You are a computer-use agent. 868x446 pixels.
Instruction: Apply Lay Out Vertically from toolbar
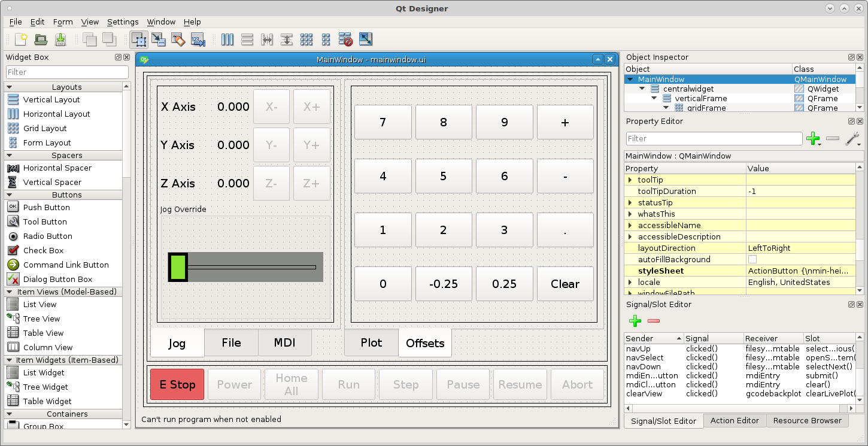click(247, 40)
